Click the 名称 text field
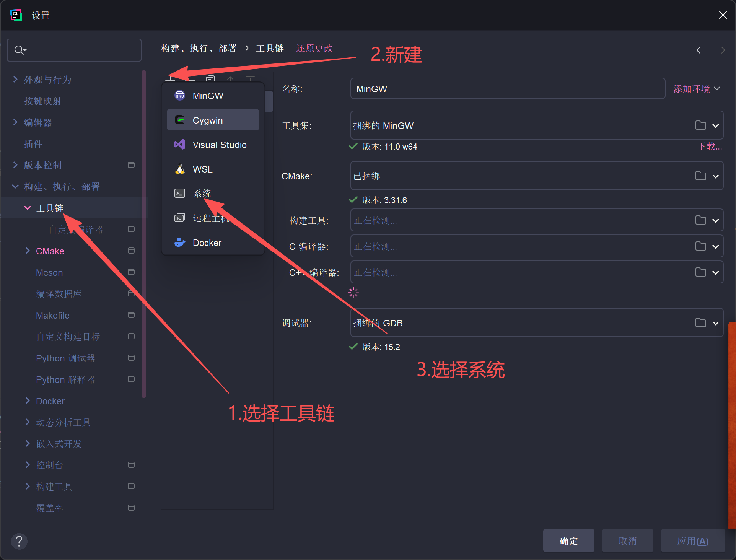The width and height of the screenshot is (736, 560). pyautogui.click(x=508, y=89)
